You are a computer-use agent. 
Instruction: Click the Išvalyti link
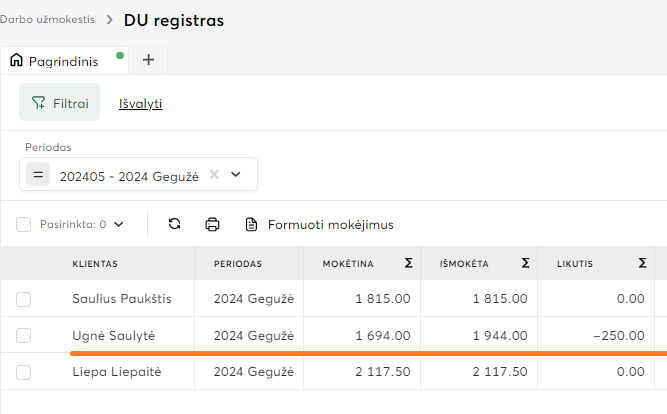141,103
